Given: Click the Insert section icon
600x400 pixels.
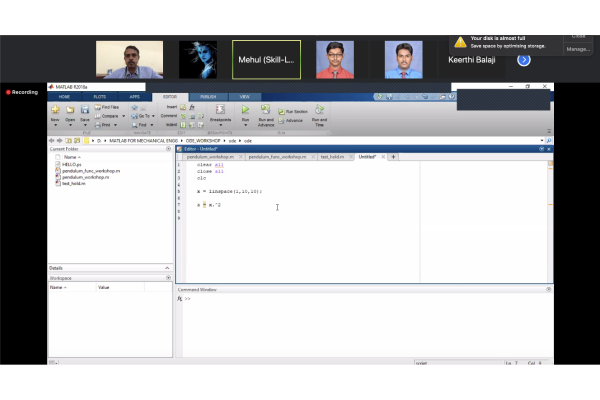Looking at the screenshot, I should point(183,107).
